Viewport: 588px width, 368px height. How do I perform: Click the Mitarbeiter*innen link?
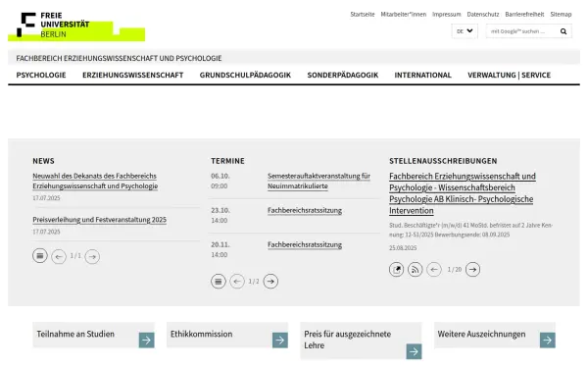(404, 15)
